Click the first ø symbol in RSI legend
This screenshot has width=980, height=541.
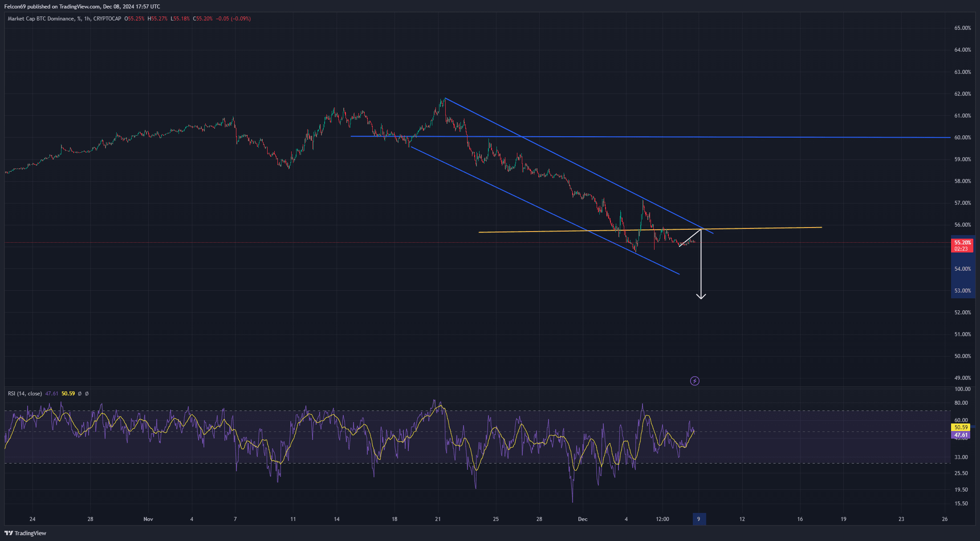click(x=80, y=394)
